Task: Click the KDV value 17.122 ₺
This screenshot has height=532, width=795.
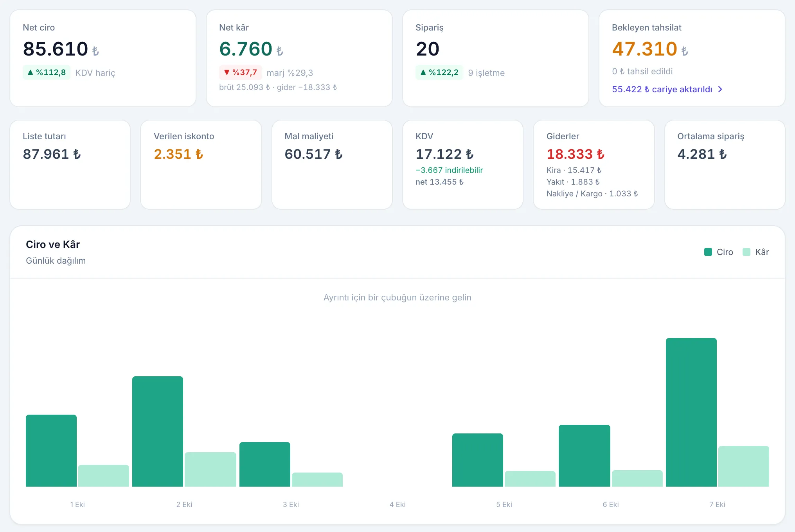Action: pos(445,154)
